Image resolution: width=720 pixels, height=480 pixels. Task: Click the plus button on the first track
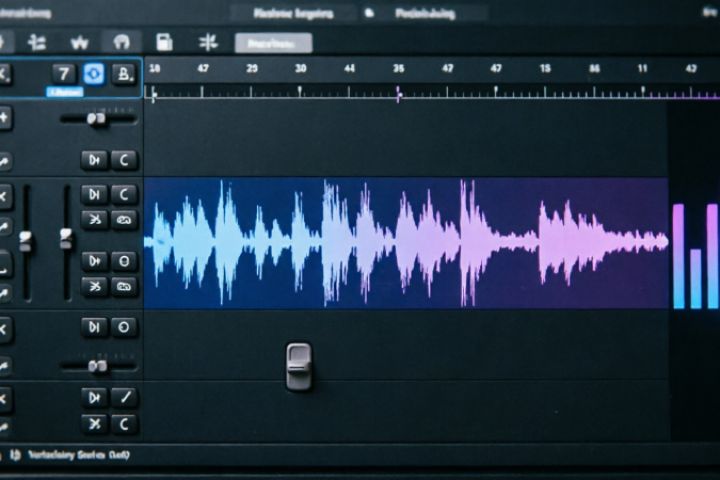coord(4,118)
